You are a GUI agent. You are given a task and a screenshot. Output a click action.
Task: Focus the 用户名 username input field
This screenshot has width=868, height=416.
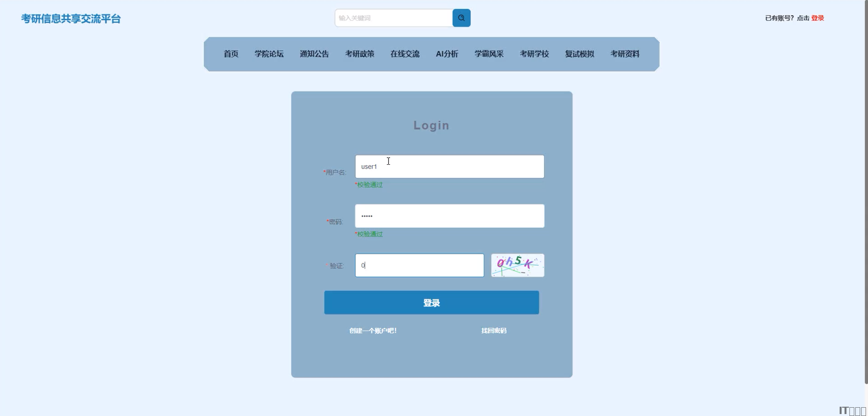[x=449, y=167]
